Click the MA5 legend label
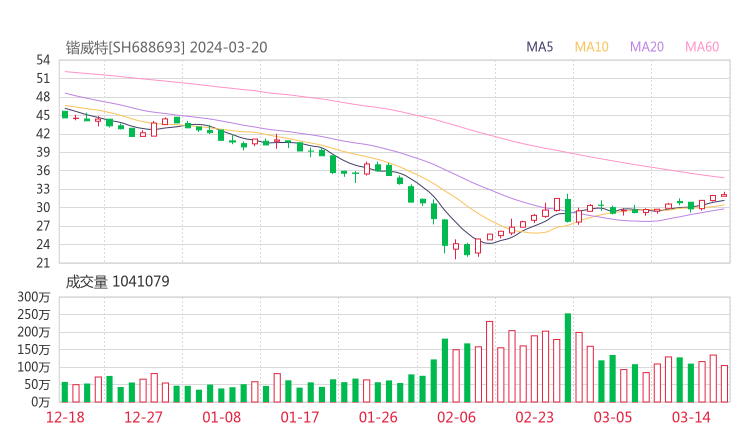This screenshot has height=440, width=740. pyautogui.click(x=539, y=47)
